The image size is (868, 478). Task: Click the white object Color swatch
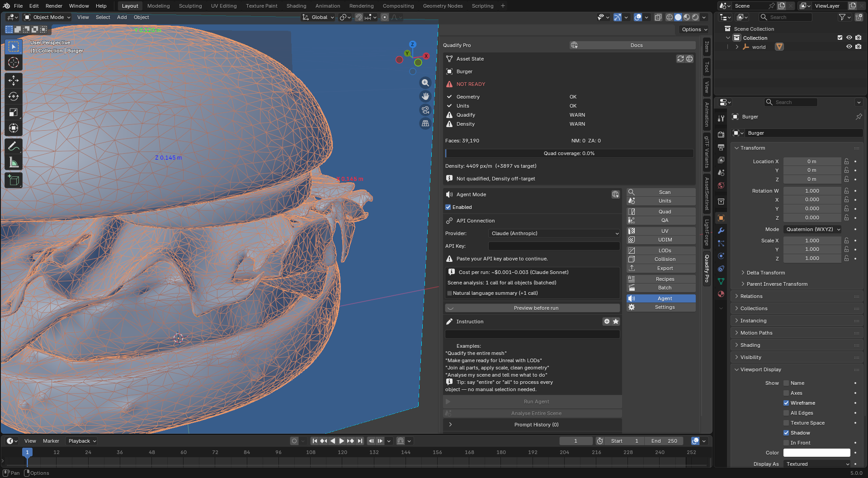tap(816, 453)
